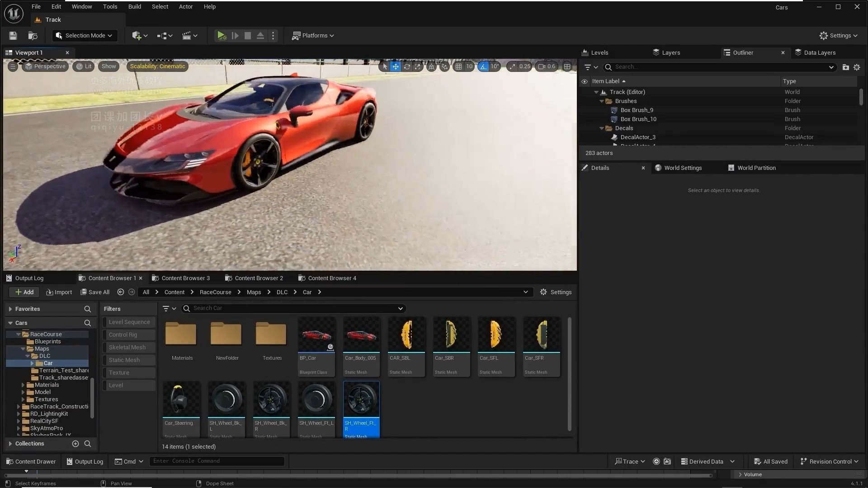Expand the Collections section
868x488 pixels.
[x=10, y=444]
